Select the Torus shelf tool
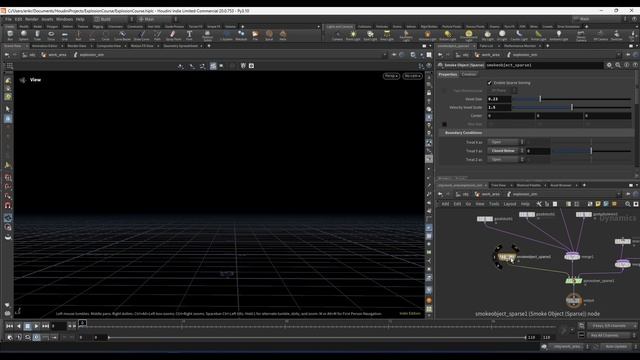The image size is (640, 360). [x=51, y=36]
